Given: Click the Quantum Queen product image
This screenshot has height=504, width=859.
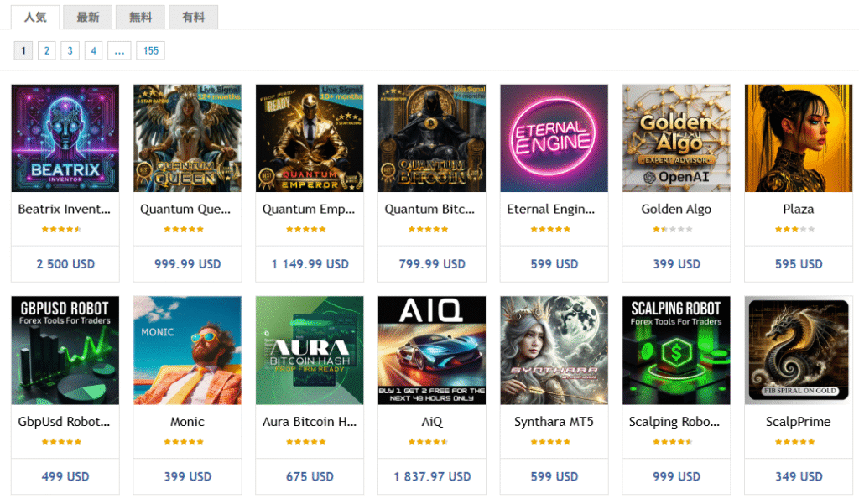Looking at the screenshot, I should click(x=187, y=138).
